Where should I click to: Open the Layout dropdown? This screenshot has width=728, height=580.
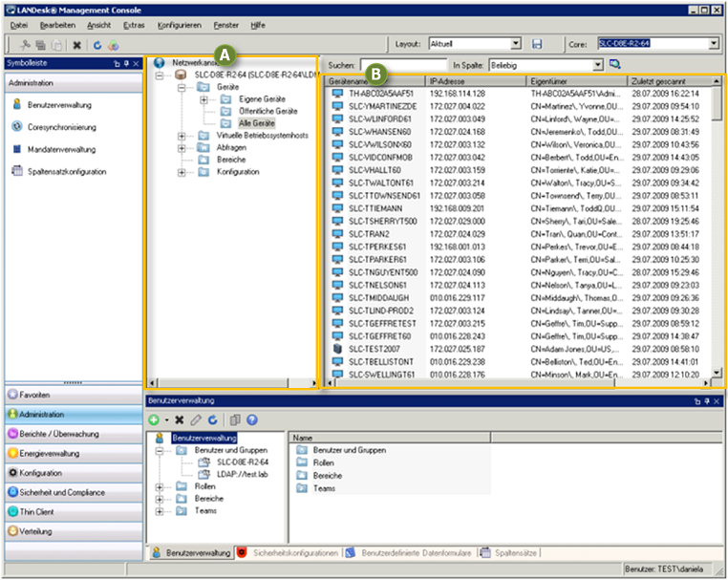516,44
